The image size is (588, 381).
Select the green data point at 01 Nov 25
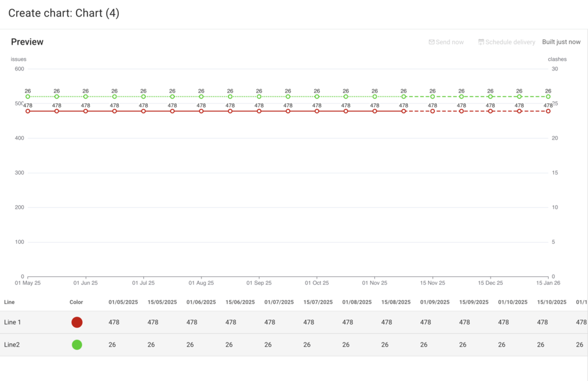[x=375, y=96]
